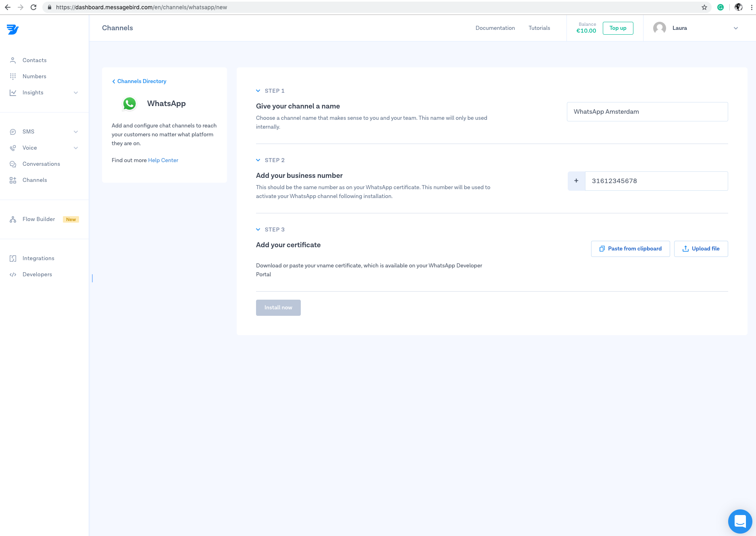Click the browser profile globe icon
Image resolution: width=756 pixels, height=536 pixels.
point(739,7)
